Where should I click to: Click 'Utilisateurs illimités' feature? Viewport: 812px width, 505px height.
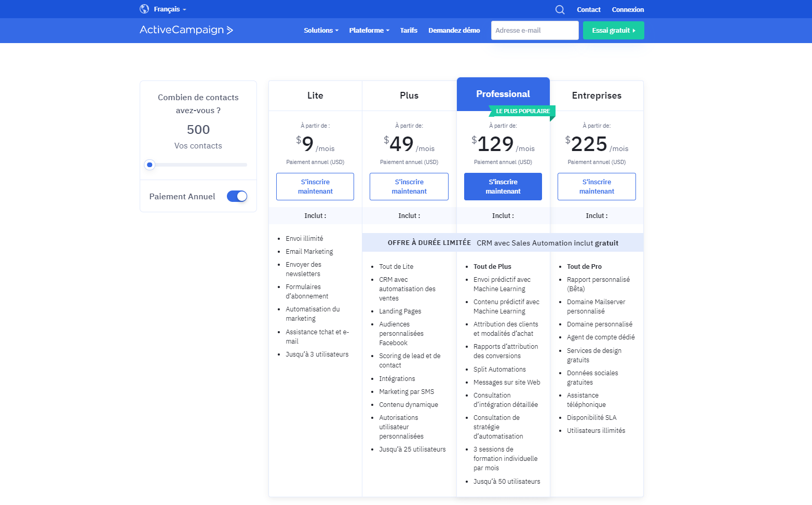coord(596,431)
